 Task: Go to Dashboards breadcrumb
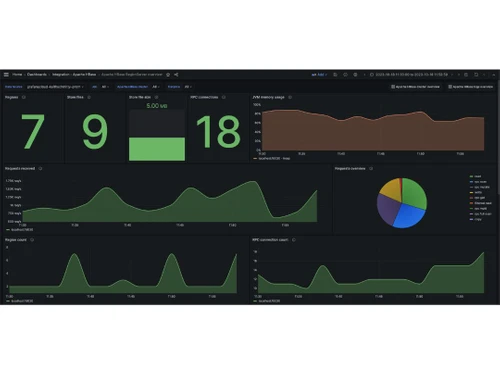37,75
